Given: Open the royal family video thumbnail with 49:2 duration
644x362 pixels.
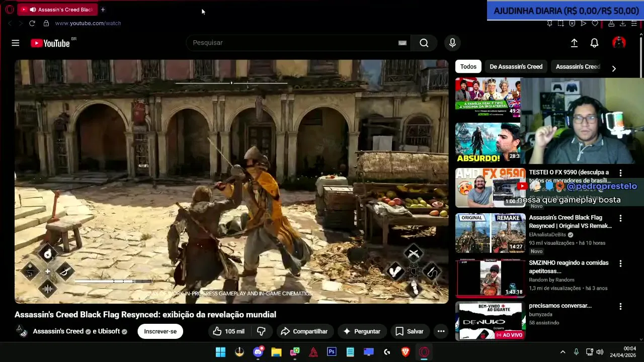Looking at the screenshot, I should (488, 98).
